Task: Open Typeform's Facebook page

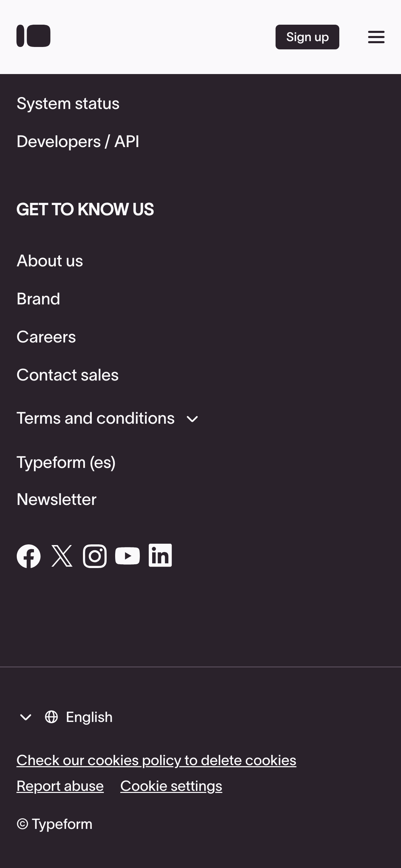Action: click(x=29, y=556)
